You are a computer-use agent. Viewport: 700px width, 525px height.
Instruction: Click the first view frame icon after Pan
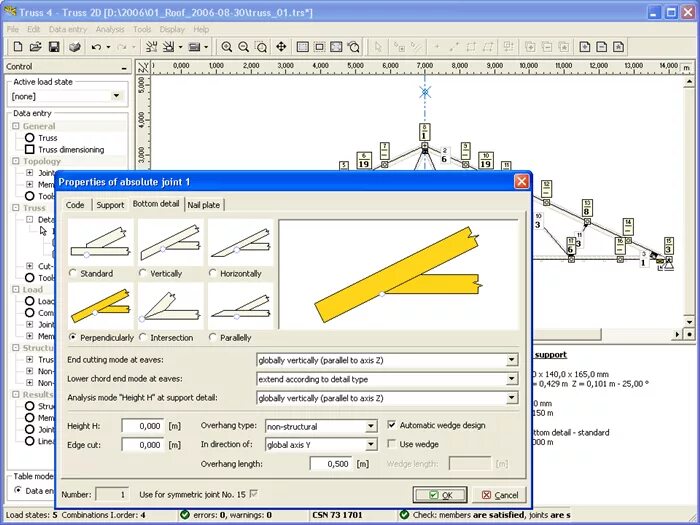(x=303, y=47)
